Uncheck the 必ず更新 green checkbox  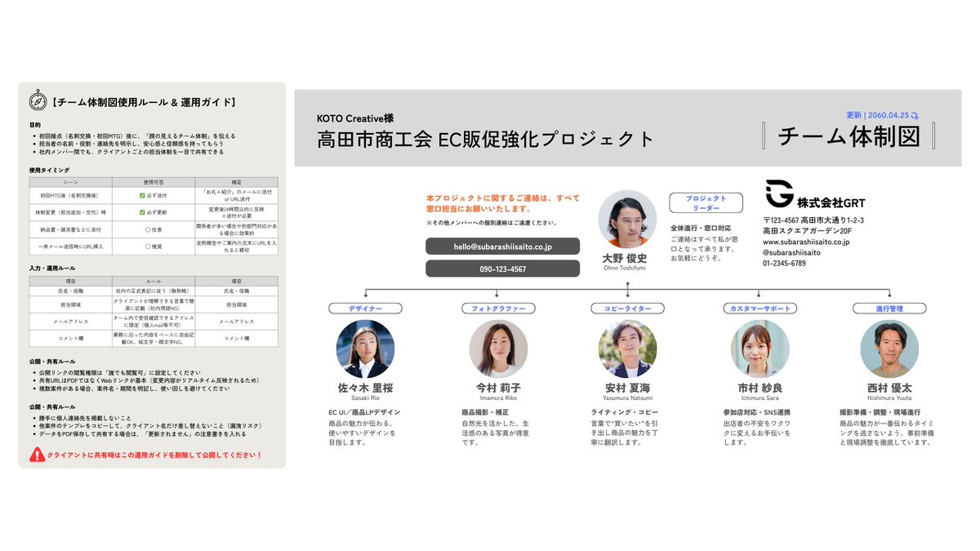[141, 212]
